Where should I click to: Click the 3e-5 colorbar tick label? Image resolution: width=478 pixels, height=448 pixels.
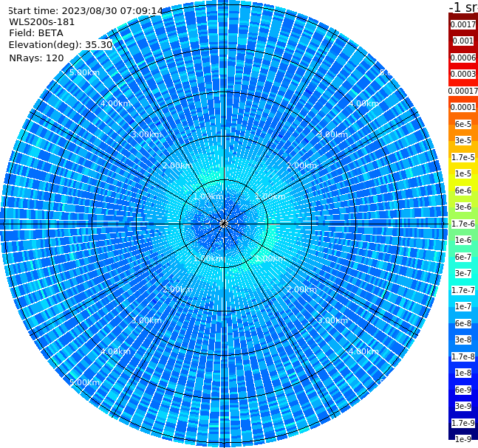click(x=463, y=140)
